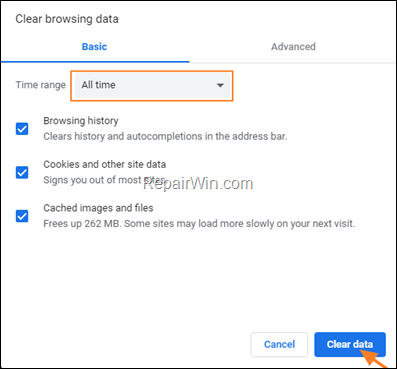Toggle the Cookies and other site data checkbox
397x369 pixels.
(22, 173)
